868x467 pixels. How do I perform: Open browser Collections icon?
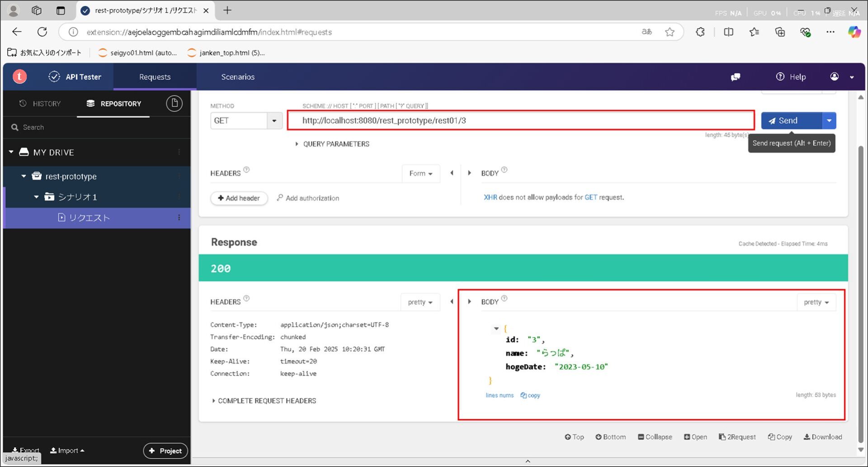coord(780,32)
